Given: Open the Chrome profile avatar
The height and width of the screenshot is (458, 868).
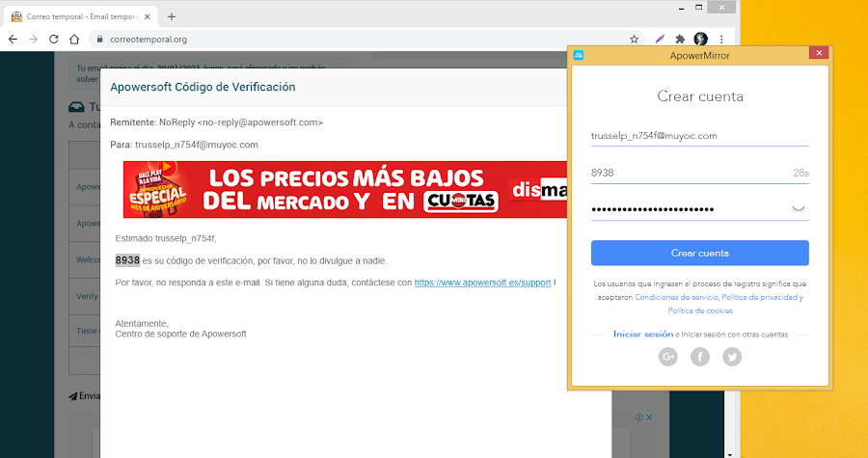Looking at the screenshot, I should pyautogui.click(x=701, y=39).
